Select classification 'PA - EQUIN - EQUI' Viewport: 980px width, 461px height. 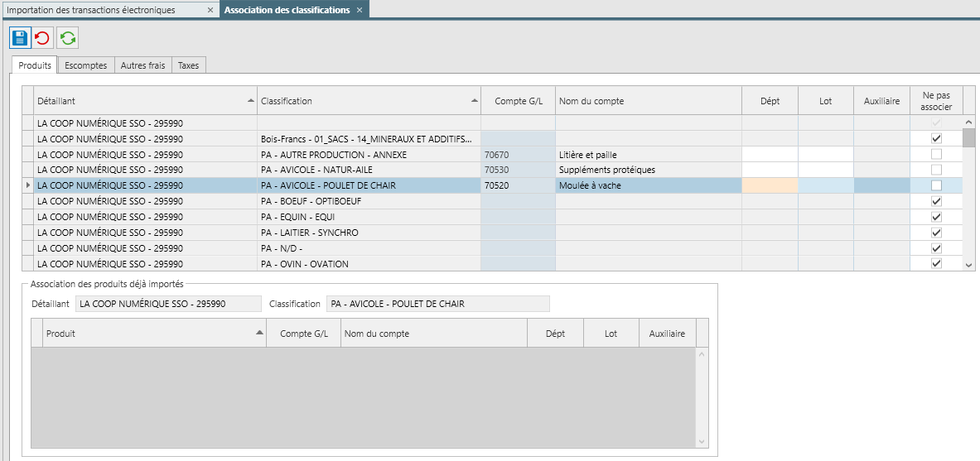[x=369, y=217]
